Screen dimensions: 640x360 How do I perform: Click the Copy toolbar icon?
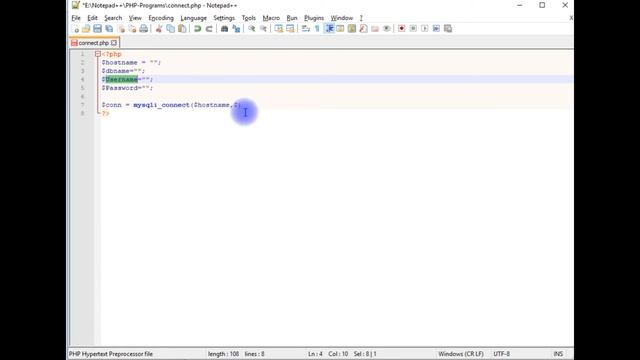click(x=171, y=29)
